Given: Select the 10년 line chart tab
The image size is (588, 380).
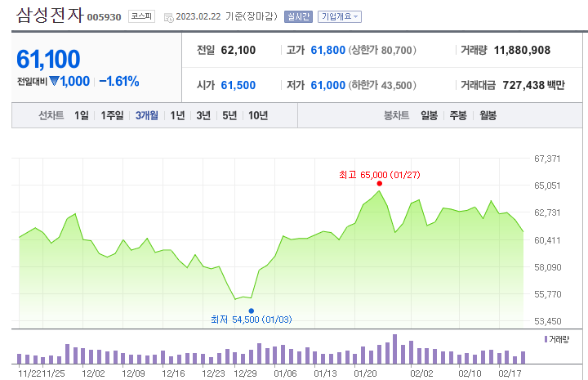Looking at the screenshot, I should (258, 115).
